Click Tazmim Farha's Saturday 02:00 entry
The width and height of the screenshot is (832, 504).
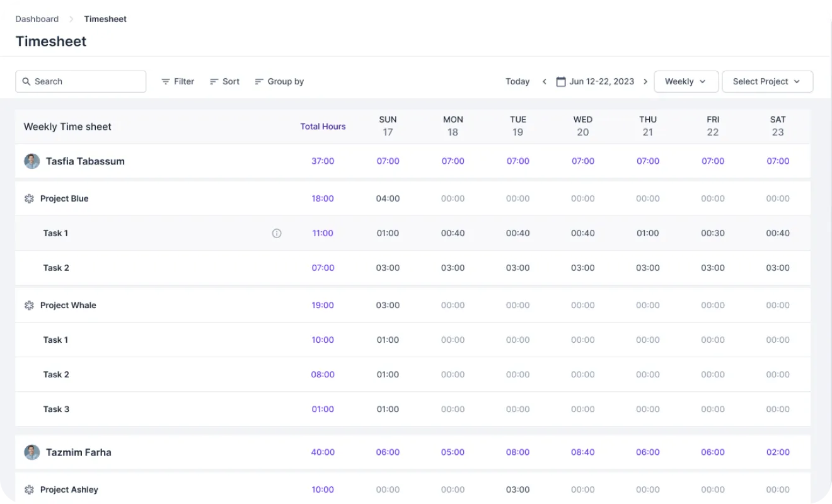[x=778, y=452]
